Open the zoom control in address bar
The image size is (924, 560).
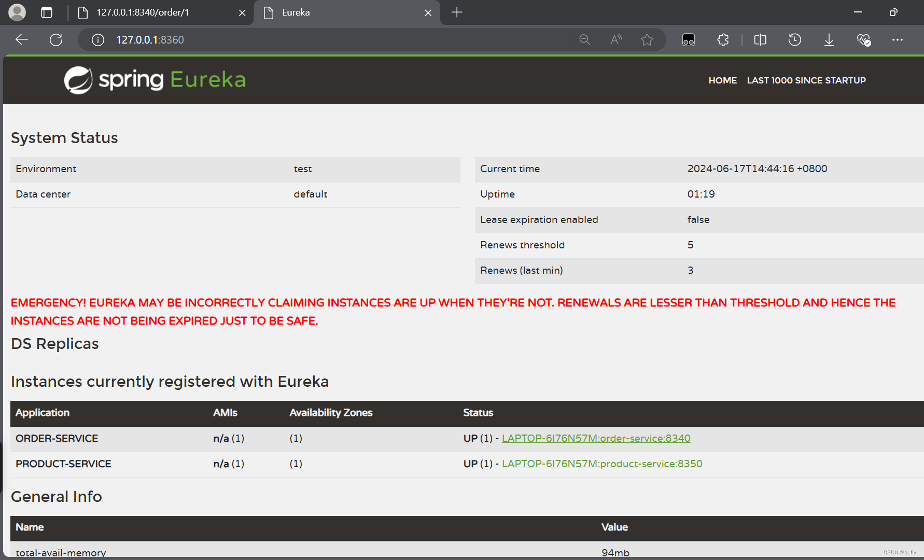(585, 40)
